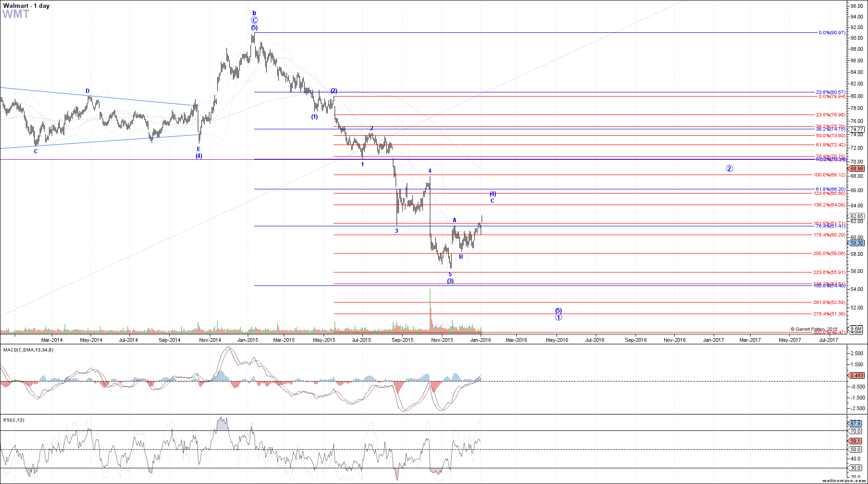The height and width of the screenshot is (484, 868).
Task: Click the 84.00 price axis label
Action: tap(857, 72)
